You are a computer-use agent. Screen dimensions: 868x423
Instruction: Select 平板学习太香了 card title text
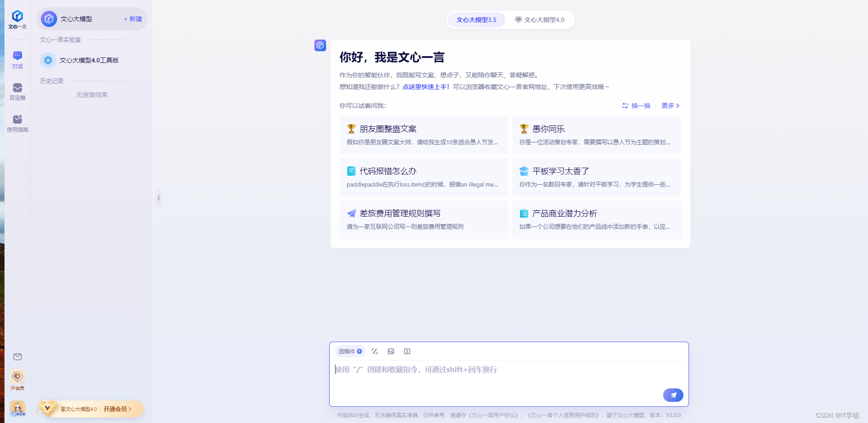(561, 171)
